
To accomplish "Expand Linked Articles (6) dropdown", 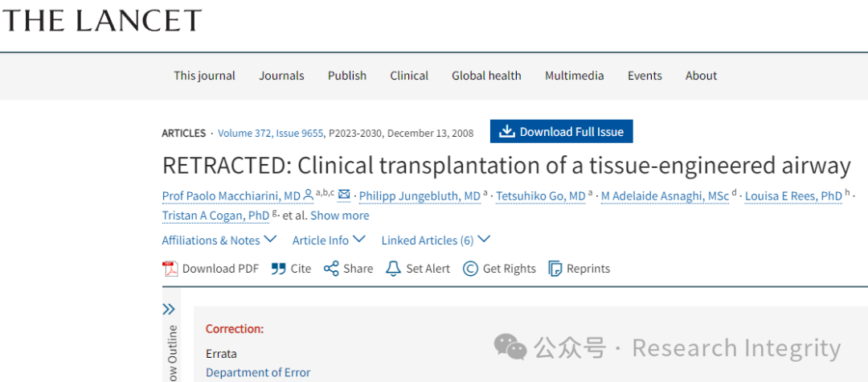I will [x=436, y=240].
